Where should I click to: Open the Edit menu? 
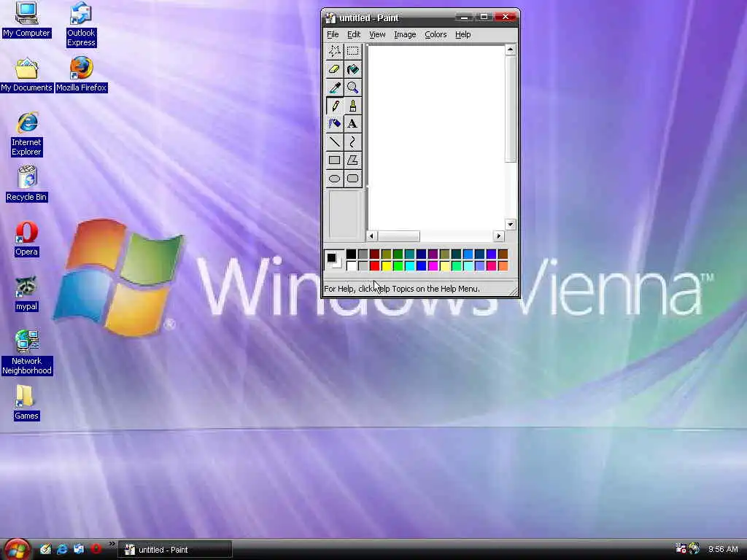click(x=354, y=34)
